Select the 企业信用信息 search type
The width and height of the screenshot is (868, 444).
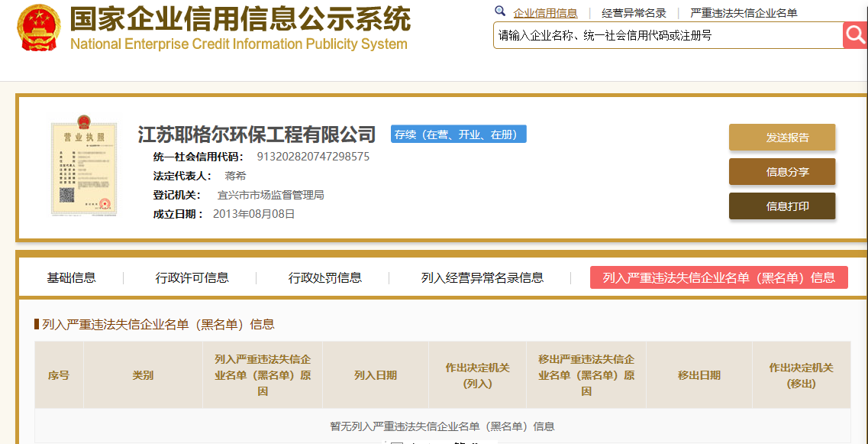pyautogui.click(x=545, y=13)
